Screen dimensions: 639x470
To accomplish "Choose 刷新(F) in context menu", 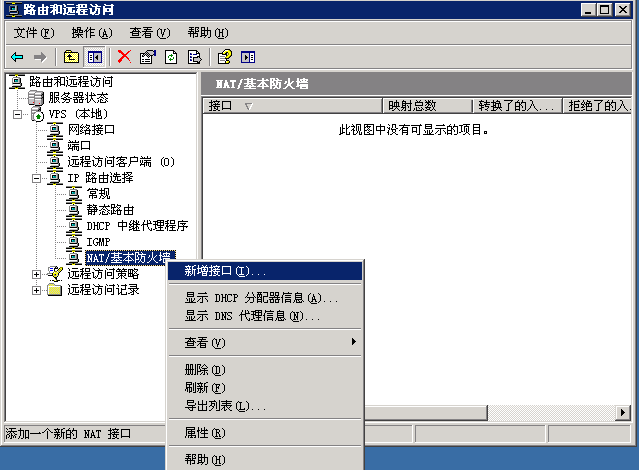I will (265, 388).
